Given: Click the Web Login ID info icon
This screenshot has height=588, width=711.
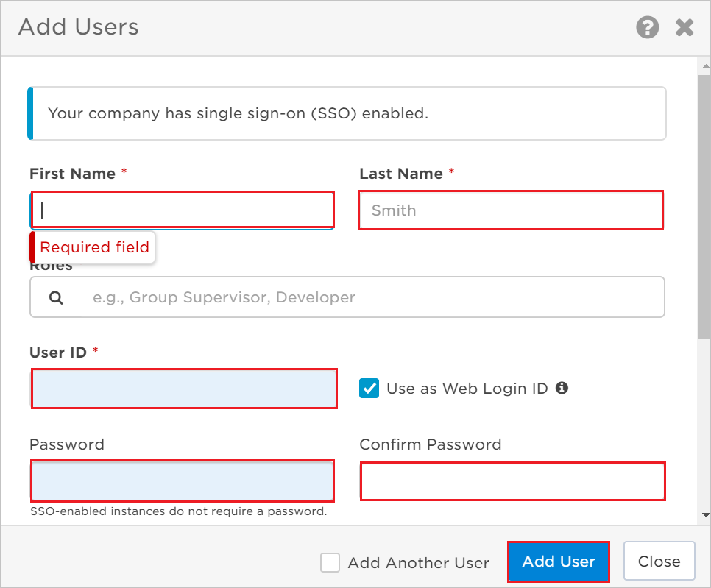Looking at the screenshot, I should tap(562, 388).
